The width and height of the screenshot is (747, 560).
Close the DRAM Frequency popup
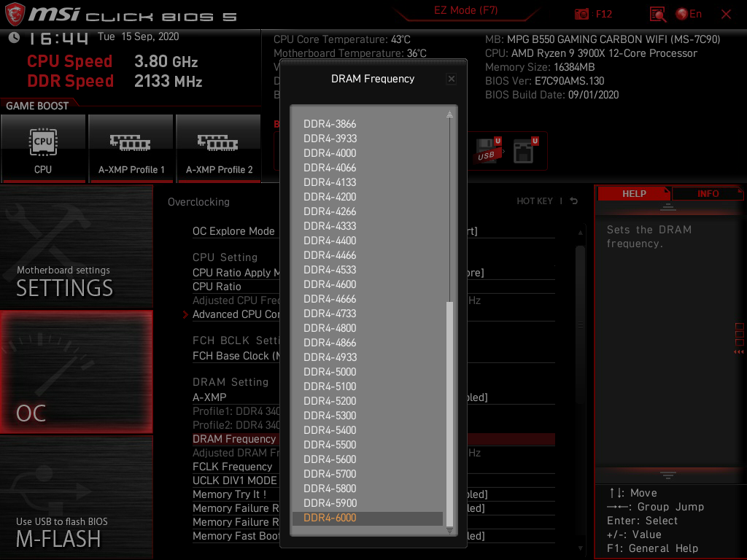point(451,79)
